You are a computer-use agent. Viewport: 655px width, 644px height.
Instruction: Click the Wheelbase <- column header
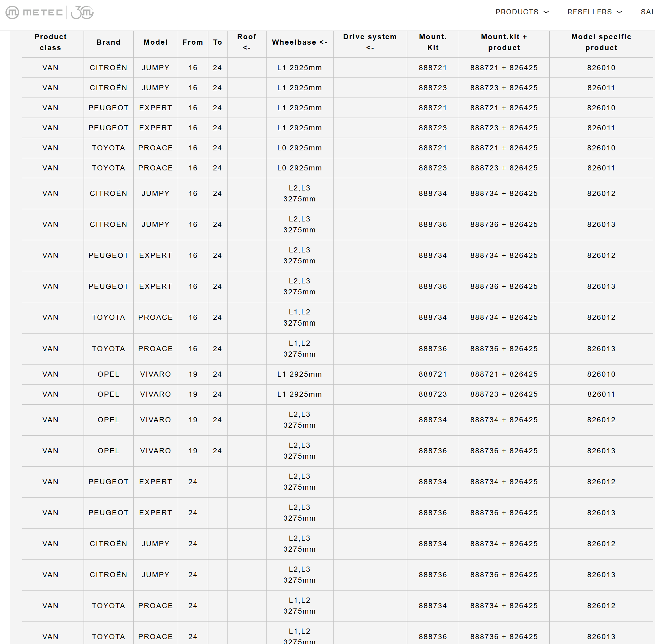300,42
